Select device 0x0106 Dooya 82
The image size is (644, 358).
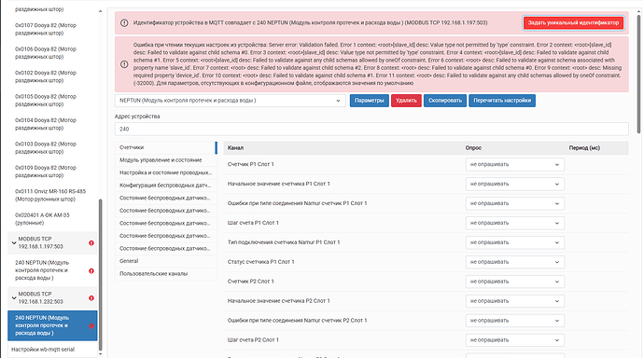pos(52,53)
